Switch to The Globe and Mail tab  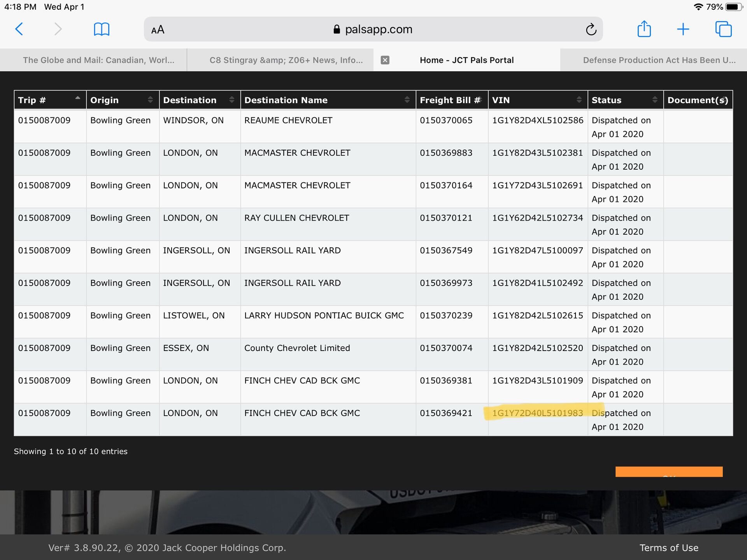(x=98, y=60)
